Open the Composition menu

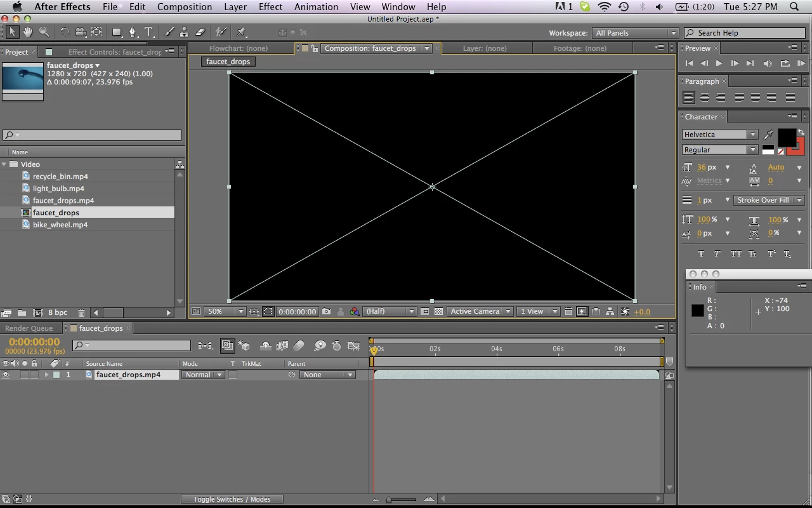click(x=185, y=7)
